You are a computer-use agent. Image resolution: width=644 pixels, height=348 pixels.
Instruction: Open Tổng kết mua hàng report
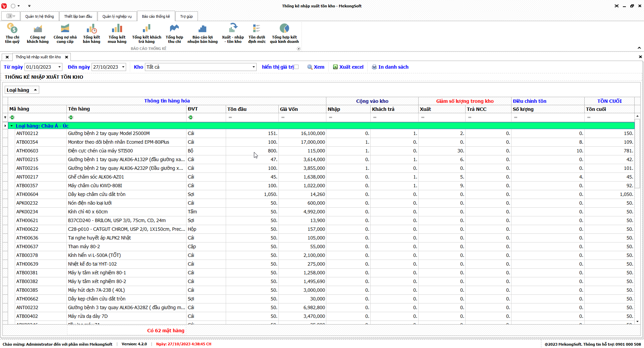[117, 33]
